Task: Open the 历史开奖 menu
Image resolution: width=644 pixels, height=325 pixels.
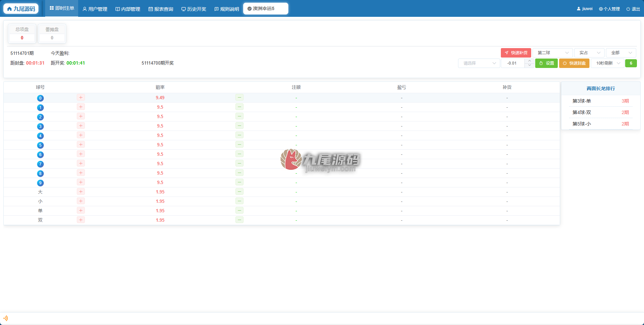Action: pos(194,9)
